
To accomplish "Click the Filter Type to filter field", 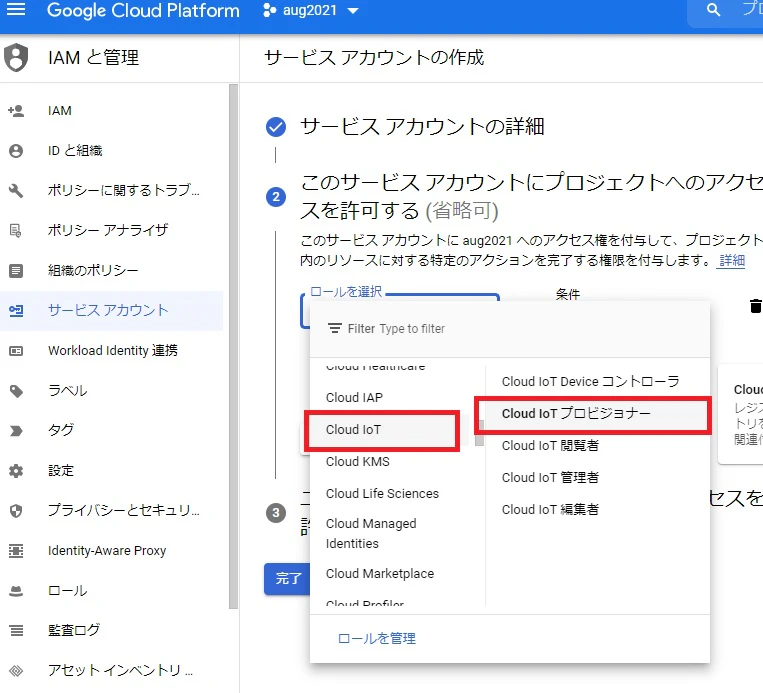I will [x=509, y=329].
